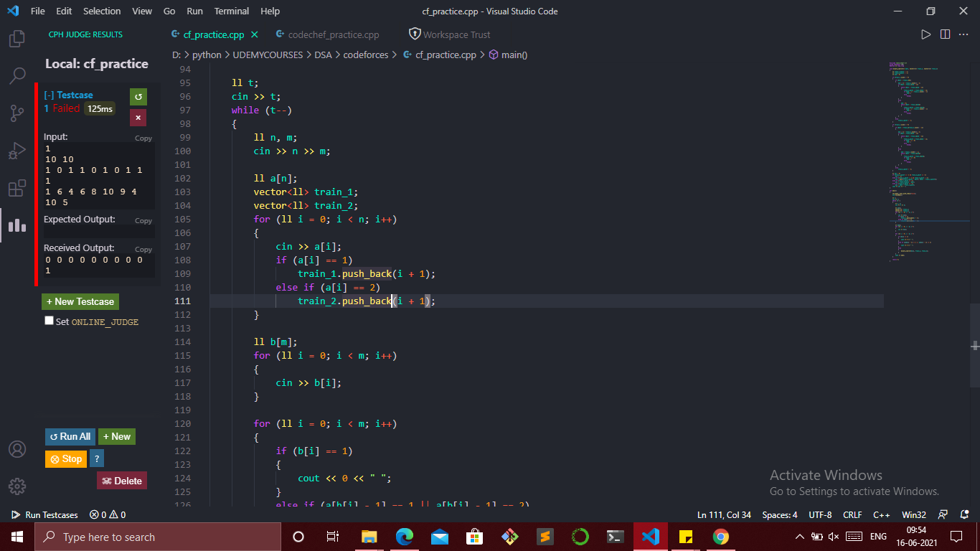Expand the codeforces breadcrumb folder
980x551 pixels.
point(366,55)
